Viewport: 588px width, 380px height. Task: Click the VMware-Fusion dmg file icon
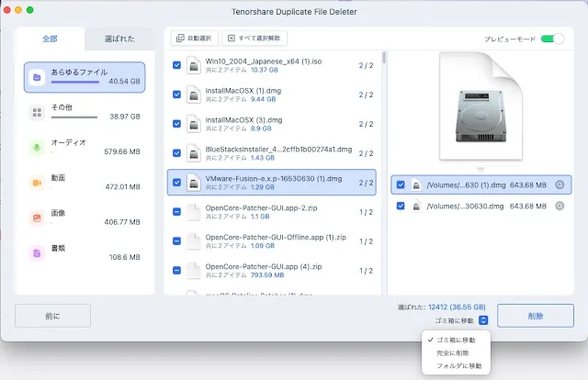(x=194, y=183)
